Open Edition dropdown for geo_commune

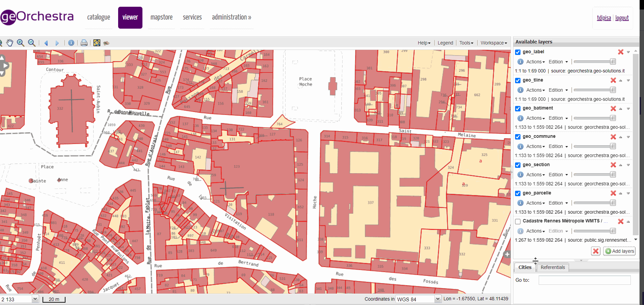pyautogui.click(x=558, y=146)
